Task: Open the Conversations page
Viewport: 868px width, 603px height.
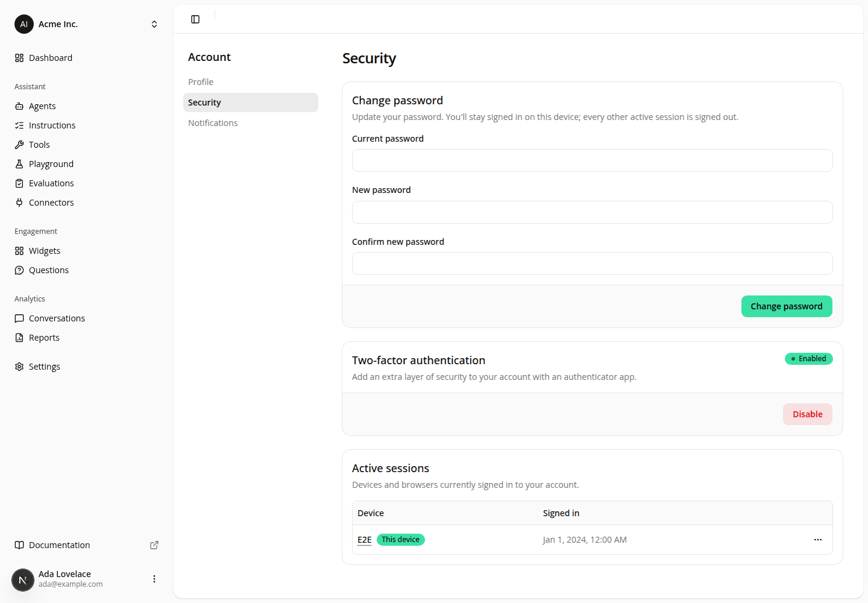Action: coord(87,318)
